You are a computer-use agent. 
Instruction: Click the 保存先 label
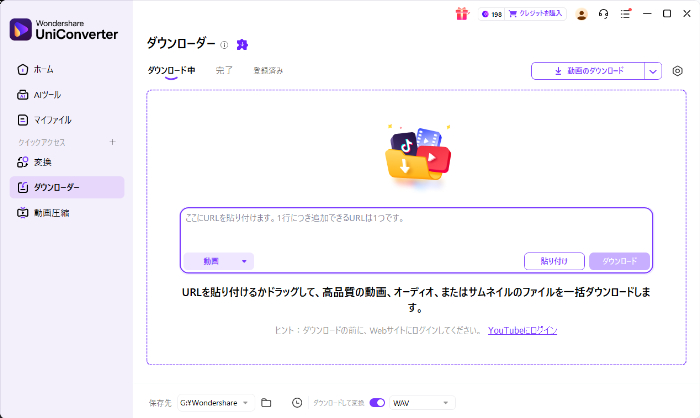160,403
